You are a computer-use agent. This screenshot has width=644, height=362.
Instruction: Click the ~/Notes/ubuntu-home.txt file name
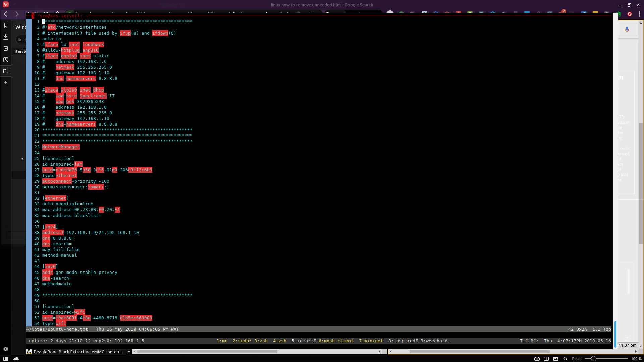pos(57,329)
